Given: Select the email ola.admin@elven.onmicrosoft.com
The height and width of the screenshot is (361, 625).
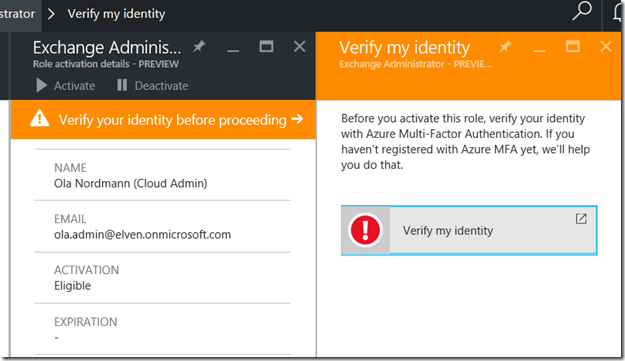Looking at the screenshot, I should [142, 235].
